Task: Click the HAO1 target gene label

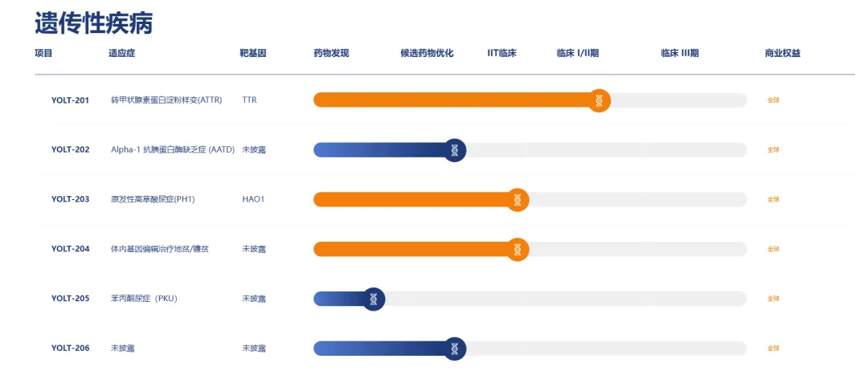Action: (253, 199)
